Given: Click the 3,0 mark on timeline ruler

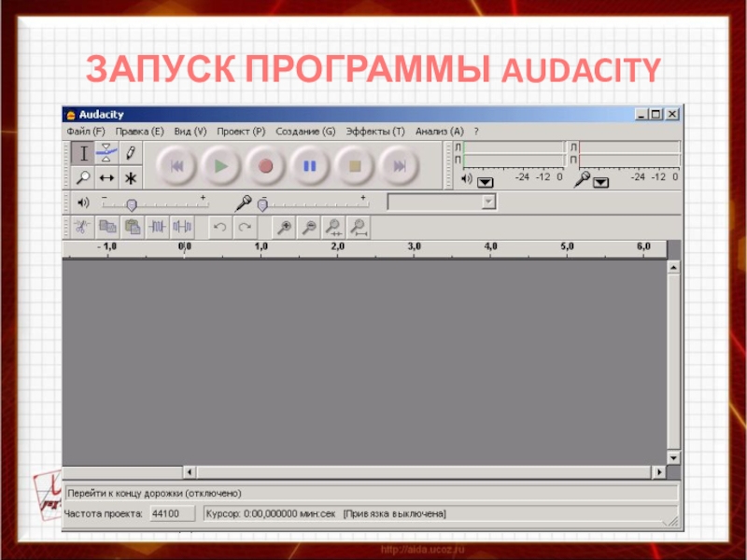Looking at the screenshot, I should pyautogui.click(x=414, y=246).
